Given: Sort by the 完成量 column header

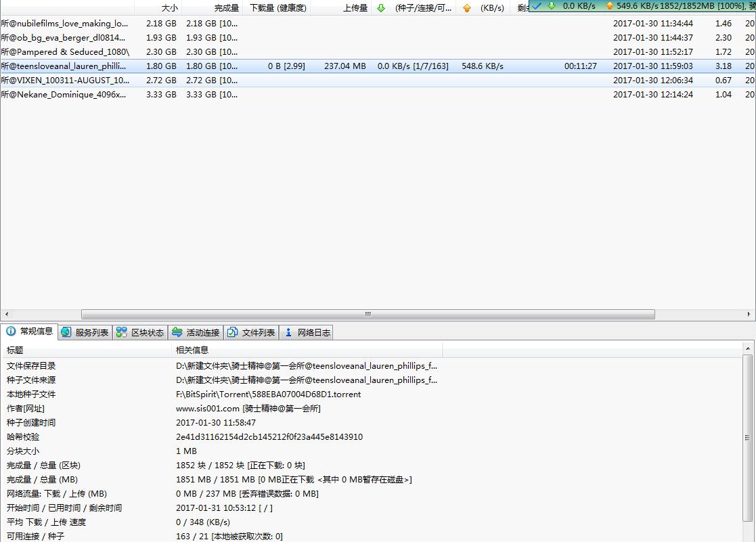Looking at the screenshot, I should pos(226,8).
